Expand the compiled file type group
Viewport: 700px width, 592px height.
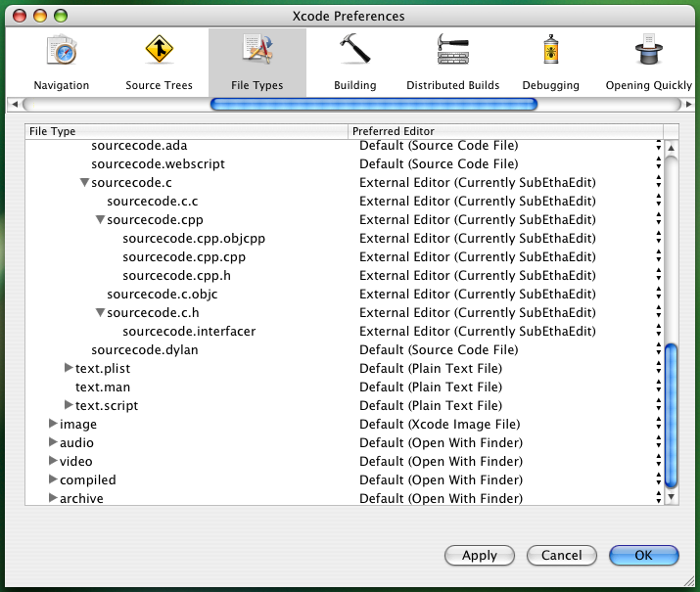click(x=53, y=479)
